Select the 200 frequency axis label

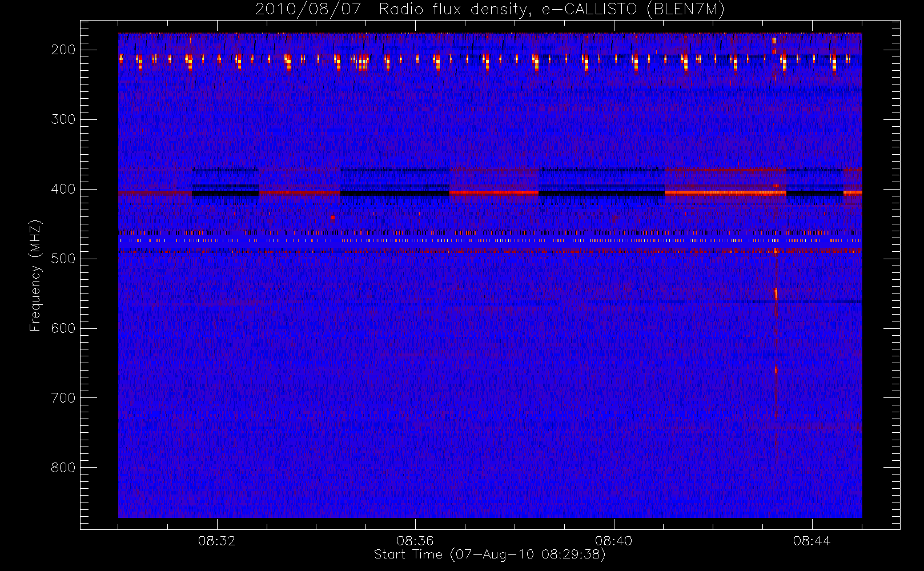coord(63,50)
